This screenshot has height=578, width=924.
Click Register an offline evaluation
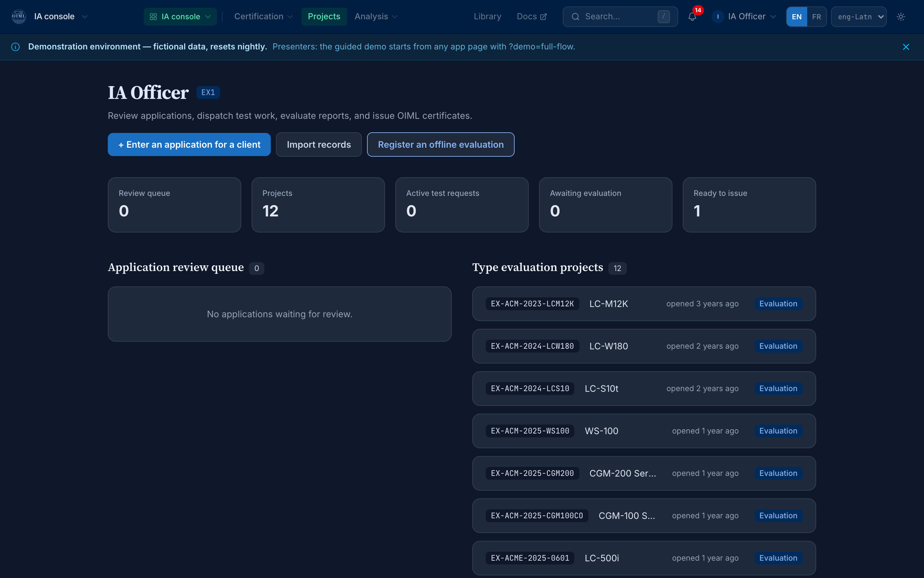click(x=440, y=144)
